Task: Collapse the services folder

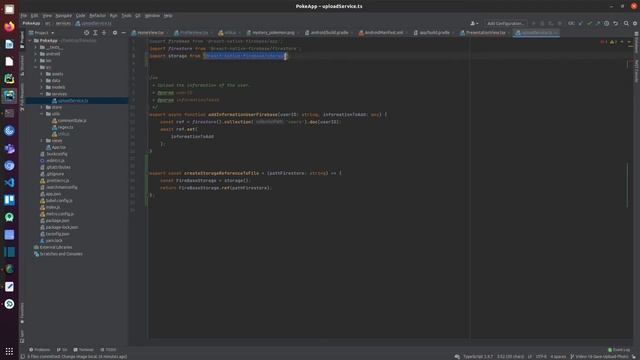Action: pos(42,94)
